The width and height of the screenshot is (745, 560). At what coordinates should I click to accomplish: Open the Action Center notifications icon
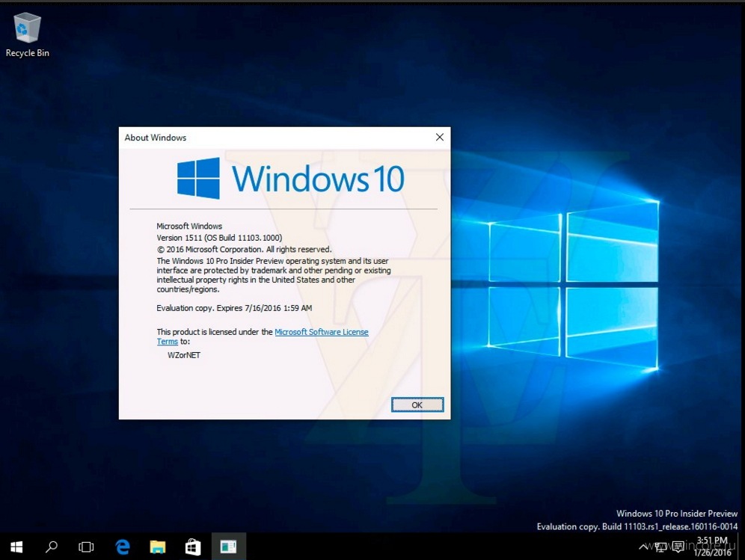coord(678,547)
